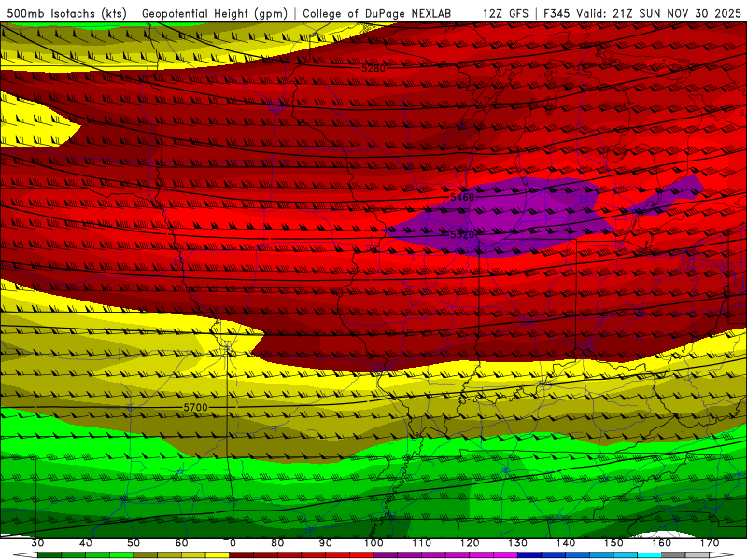This screenshot has height=560, width=747.
Task: Select the first purple colorbar swatch starting at 100
Action: (386, 555)
